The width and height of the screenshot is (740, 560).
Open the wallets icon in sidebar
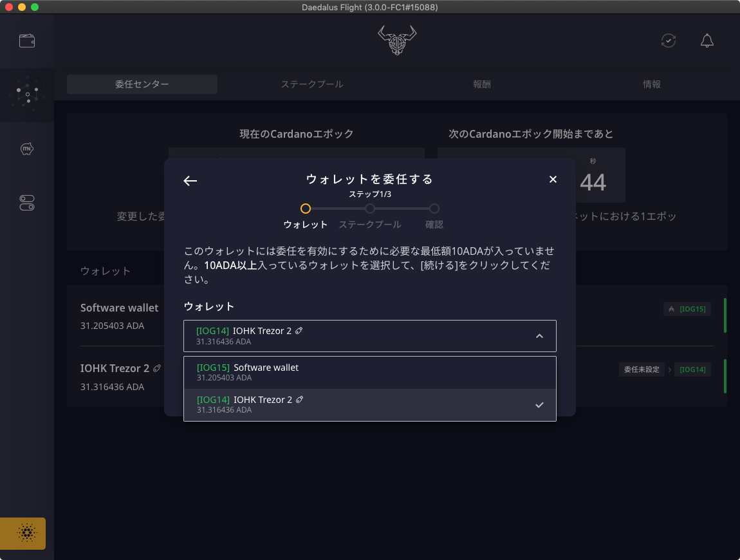click(27, 41)
